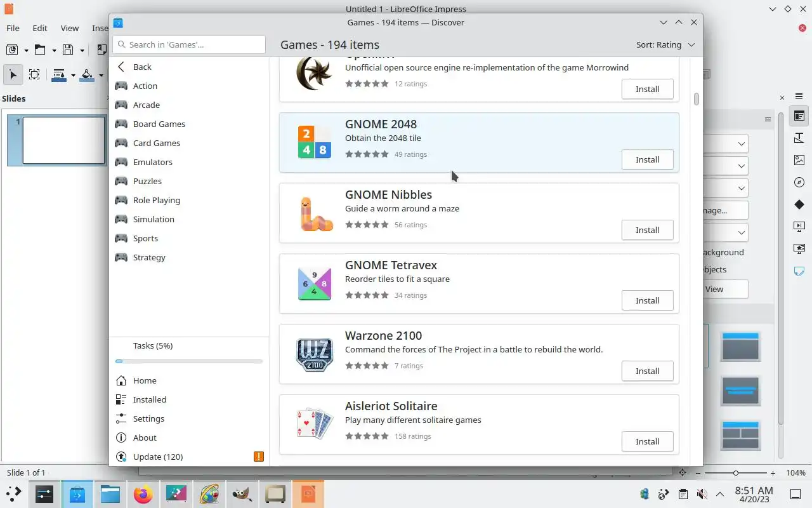Open Impress sidebar settings hamburger menu
Image resolution: width=812 pixels, height=508 pixels.
pos(799,97)
